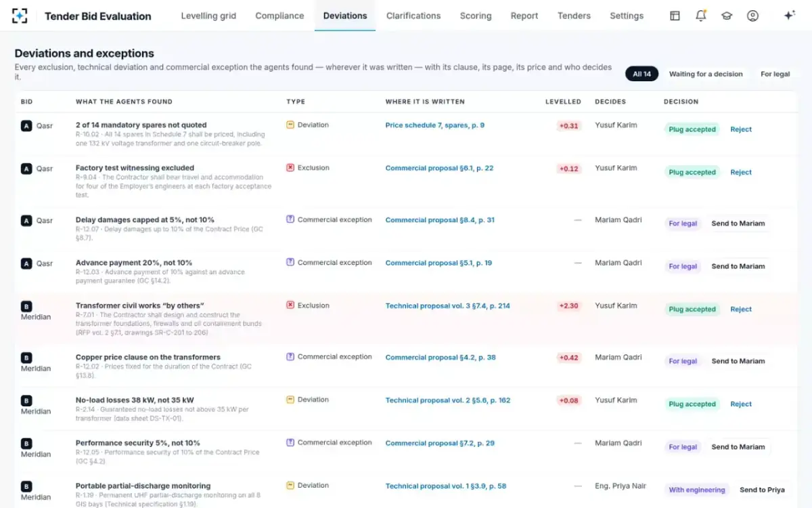Click the Exclusion icon on Factory test witnessing row
Image resolution: width=812 pixels, height=508 pixels.
click(290, 168)
